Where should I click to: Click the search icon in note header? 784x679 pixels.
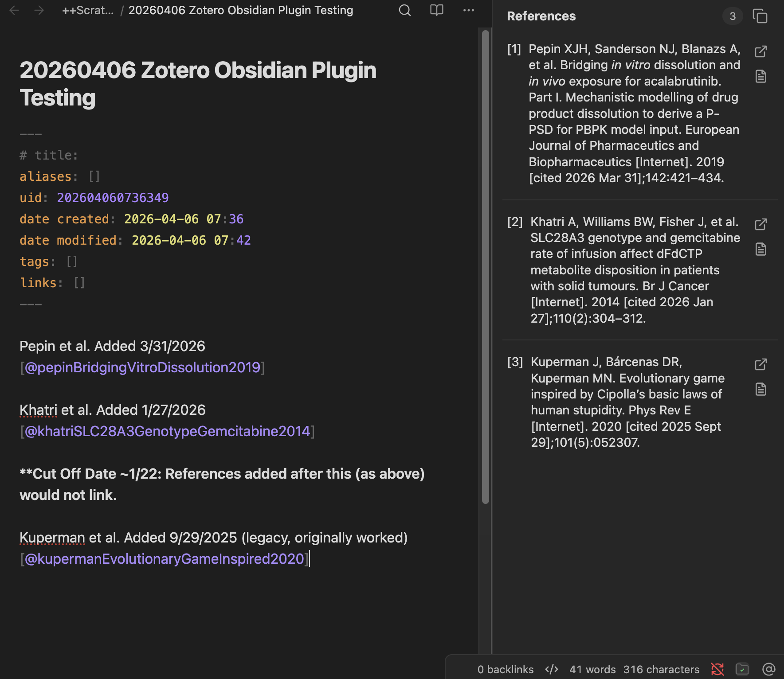tap(404, 10)
